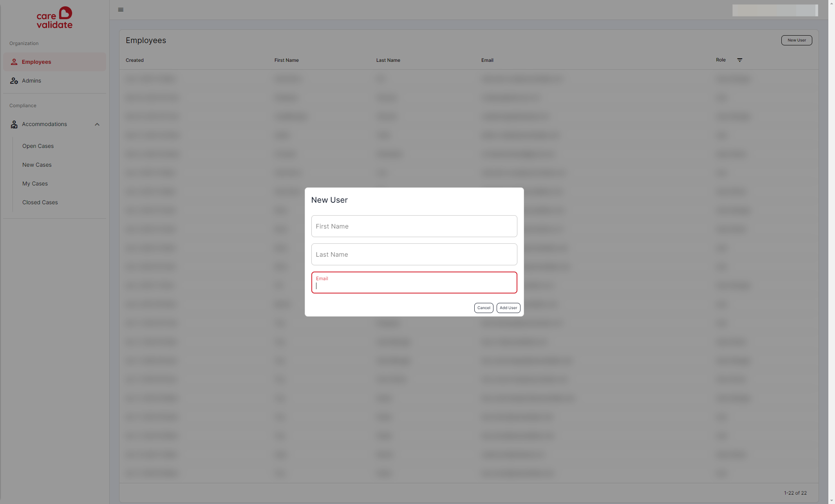Click the Admins gear-person icon

pyautogui.click(x=14, y=81)
